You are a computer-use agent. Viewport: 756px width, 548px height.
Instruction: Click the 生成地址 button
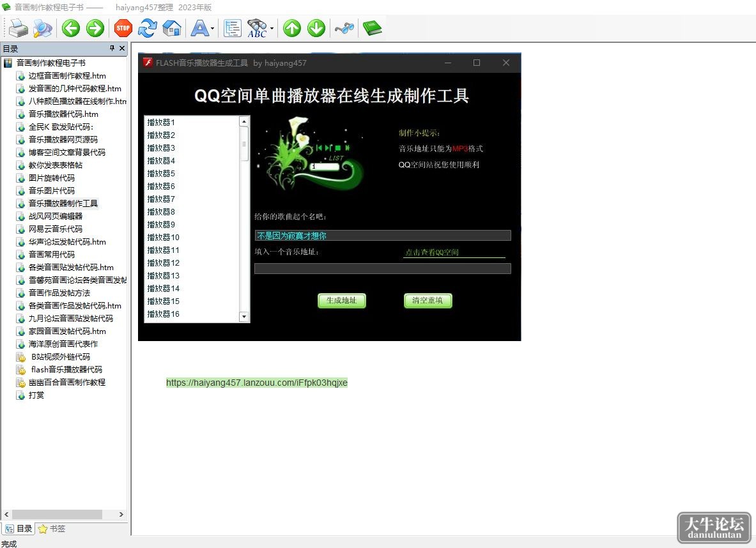point(342,300)
